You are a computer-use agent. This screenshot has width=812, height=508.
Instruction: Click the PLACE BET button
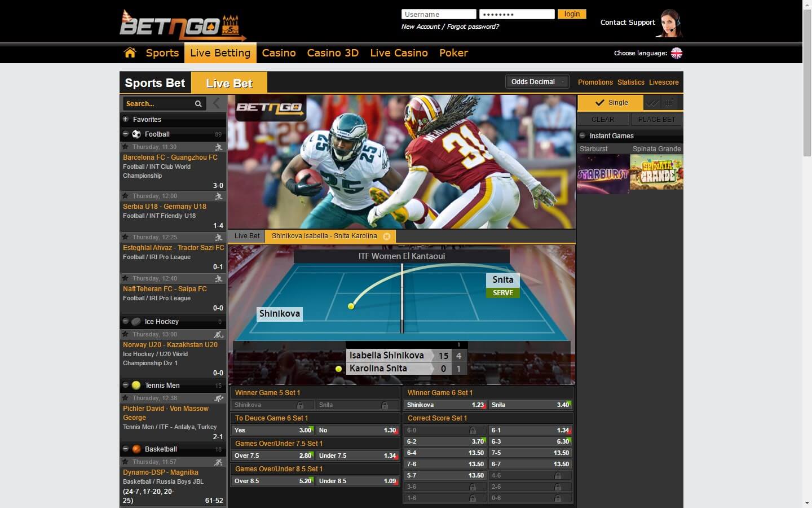pyautogui.click(x=657, y=120)
